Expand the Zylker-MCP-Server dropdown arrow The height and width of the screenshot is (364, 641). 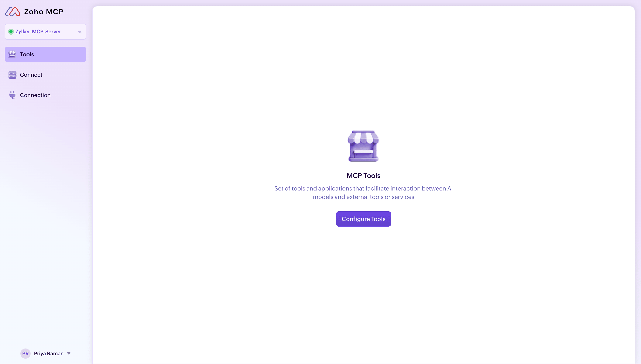click(x=80, y=32)
